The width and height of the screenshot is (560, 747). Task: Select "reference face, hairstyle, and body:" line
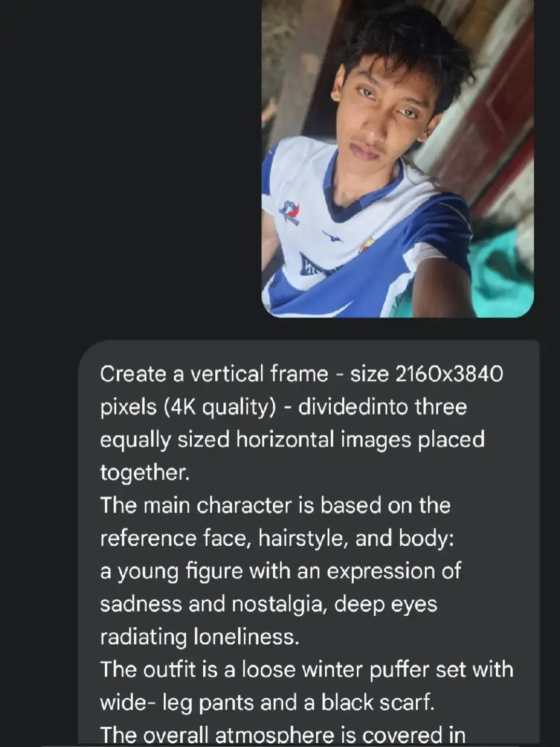click(277, 538)
